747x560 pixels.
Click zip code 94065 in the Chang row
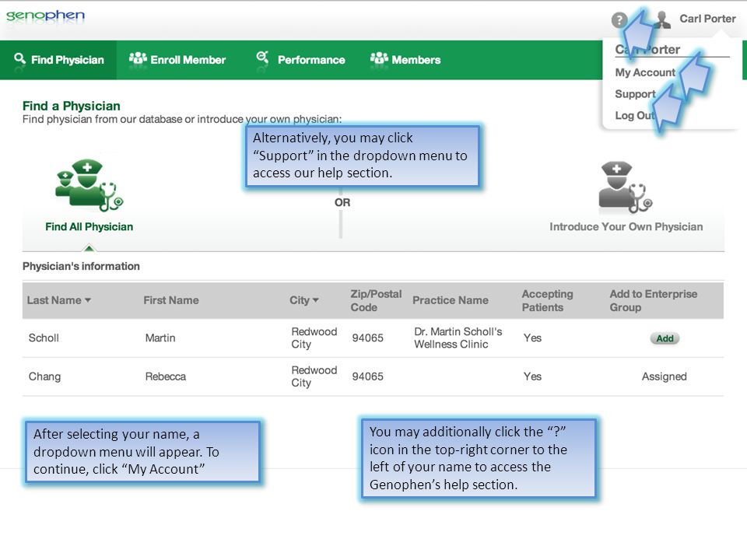tap(367, 376)
